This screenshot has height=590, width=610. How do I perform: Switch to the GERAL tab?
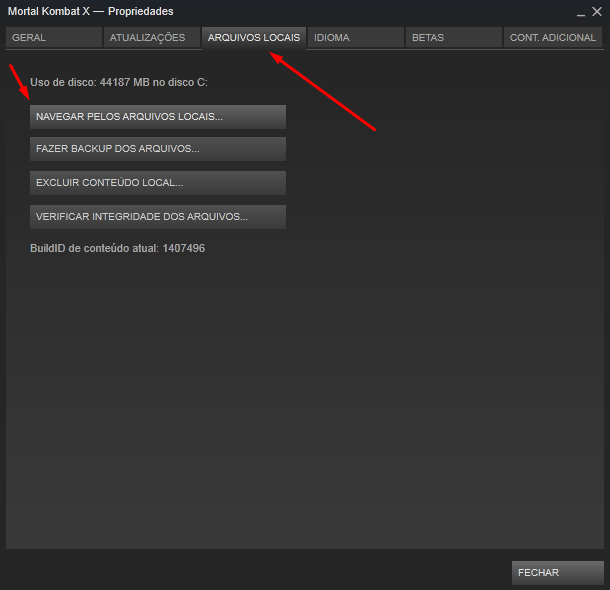click(x=54, y=38)
